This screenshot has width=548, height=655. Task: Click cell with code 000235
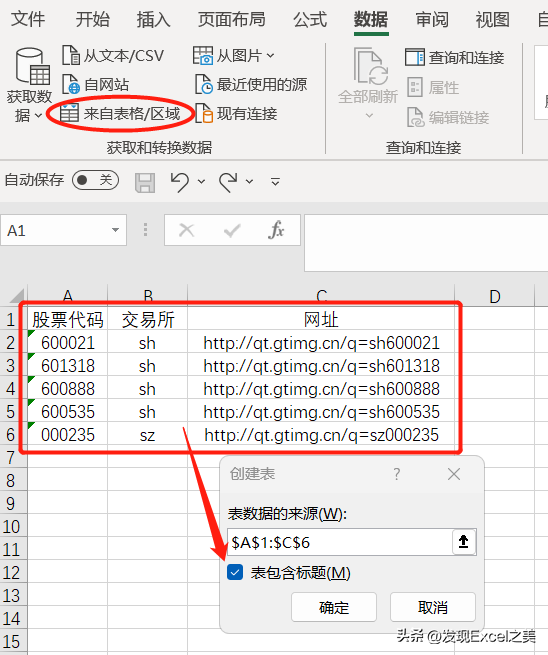[x=68, y=434]
